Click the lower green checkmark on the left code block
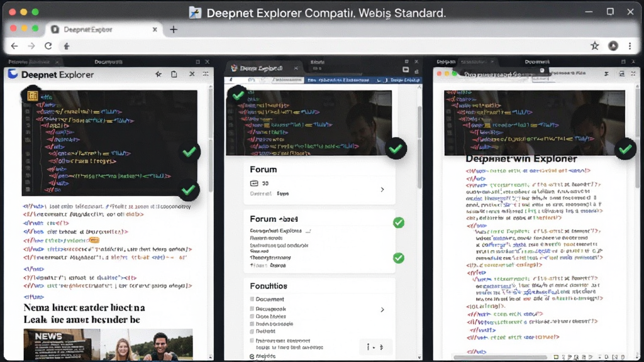The image size is (644, 362). point(189,190)
